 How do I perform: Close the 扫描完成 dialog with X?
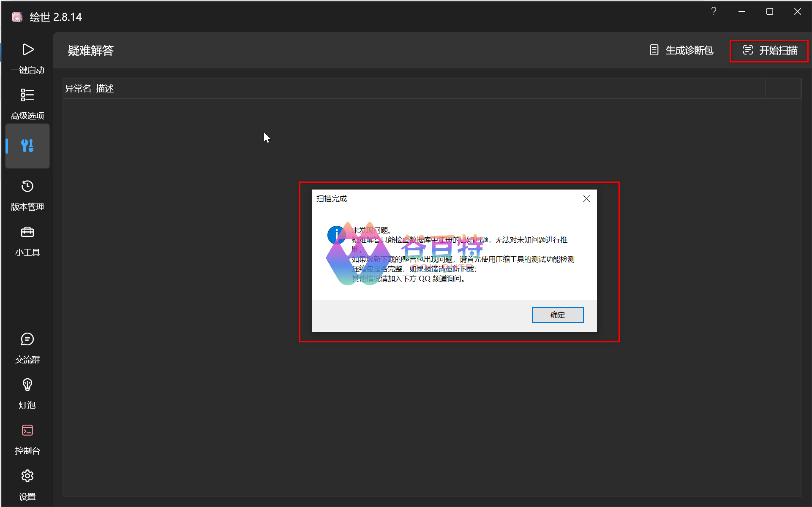point(586,199)
